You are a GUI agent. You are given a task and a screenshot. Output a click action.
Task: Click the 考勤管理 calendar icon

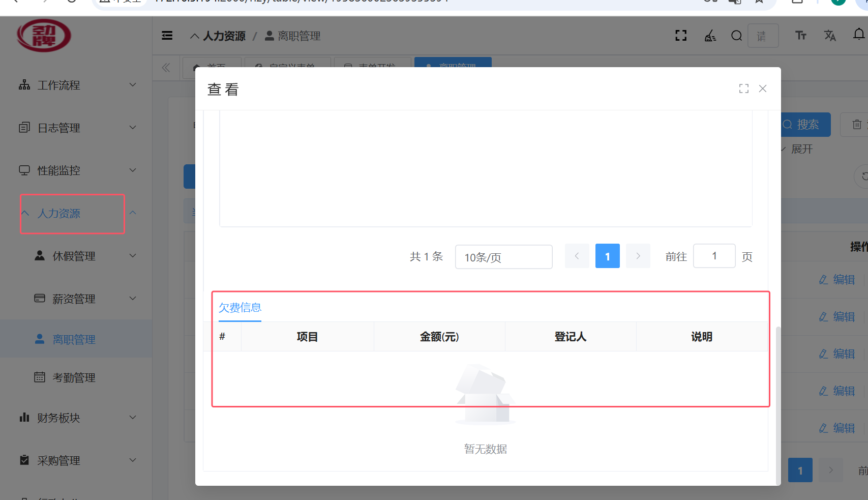[x=40, y=377]
